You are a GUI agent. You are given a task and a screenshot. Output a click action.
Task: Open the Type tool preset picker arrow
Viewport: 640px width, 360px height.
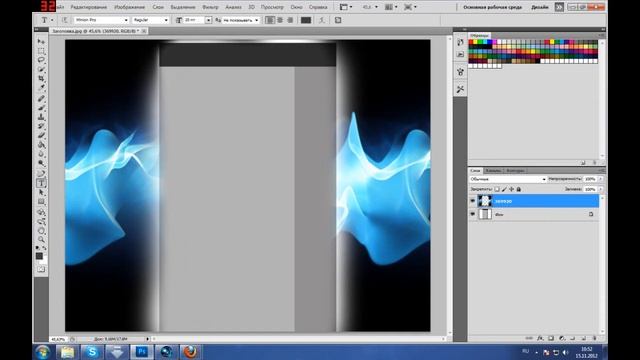tap(52, 20)
